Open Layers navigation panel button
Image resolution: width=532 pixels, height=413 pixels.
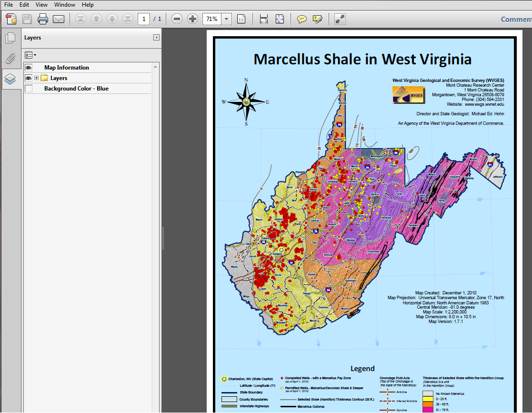10,79
